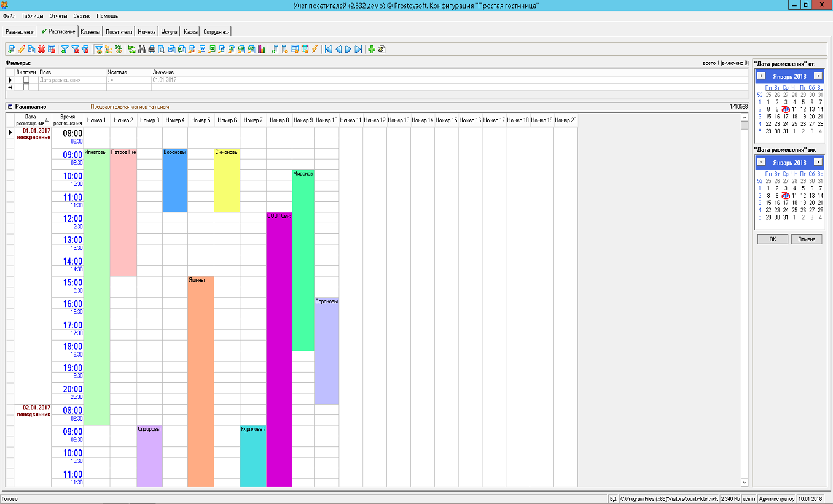Click the SQL query eye icon

pyautogui.click(x=119, y=49)
